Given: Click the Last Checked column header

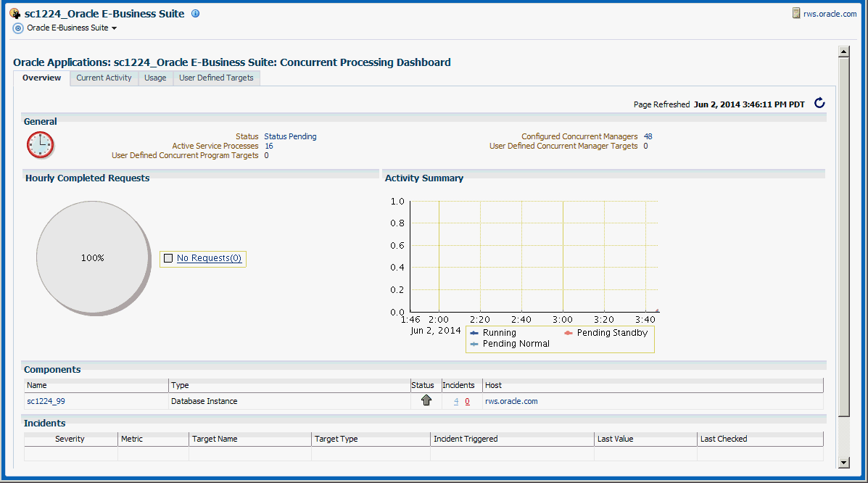Looking at the screenshot, I should 761,439.
